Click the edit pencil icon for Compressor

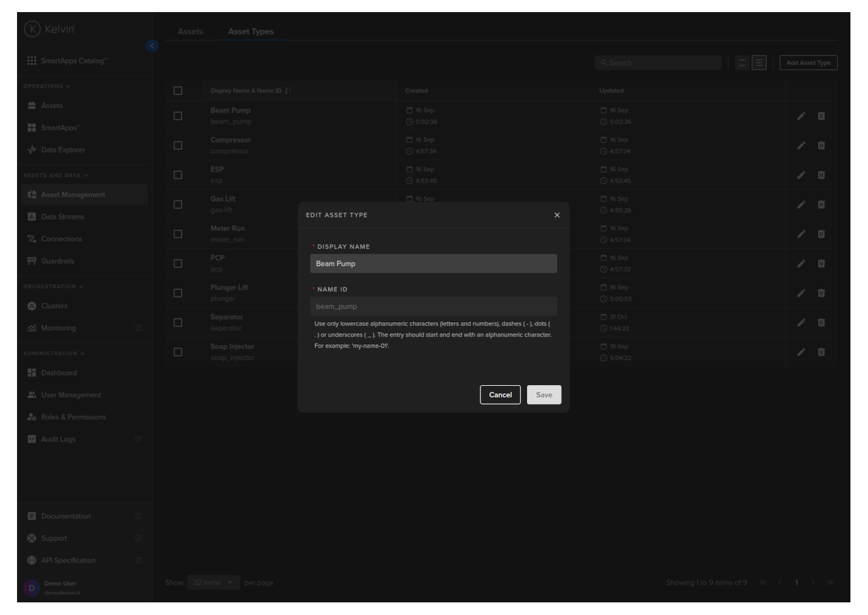[x=801, y=146]
